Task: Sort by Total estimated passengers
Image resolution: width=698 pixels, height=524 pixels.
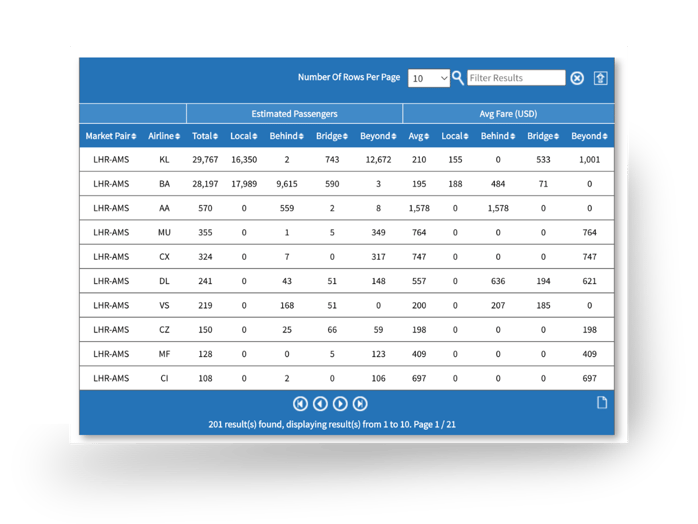Action: pos(205,136)
